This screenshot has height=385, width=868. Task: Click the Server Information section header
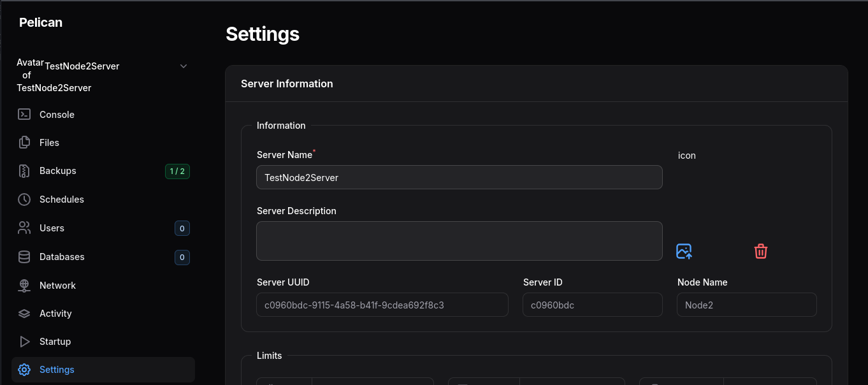(x=287, y=84)
